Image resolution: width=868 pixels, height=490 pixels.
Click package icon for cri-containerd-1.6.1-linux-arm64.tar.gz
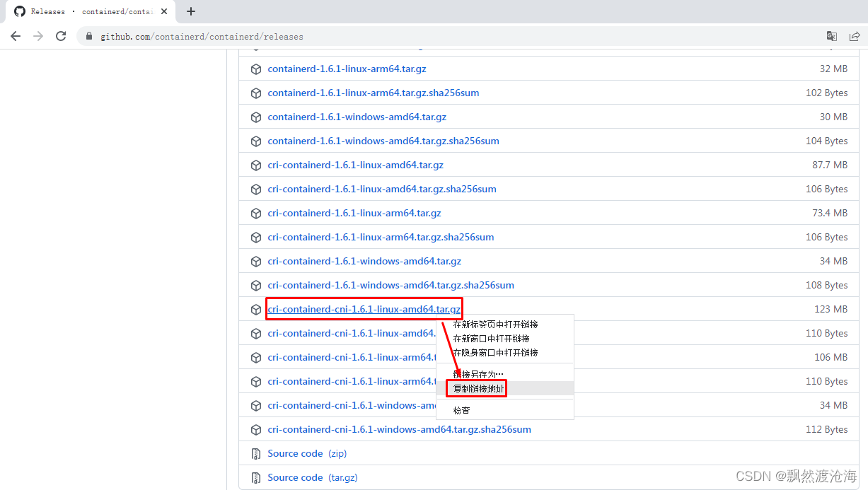[x=256, y=214]
